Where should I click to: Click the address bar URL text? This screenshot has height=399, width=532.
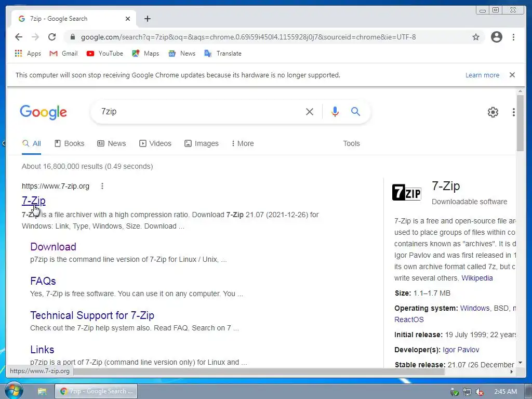click(x=248, y=37)
